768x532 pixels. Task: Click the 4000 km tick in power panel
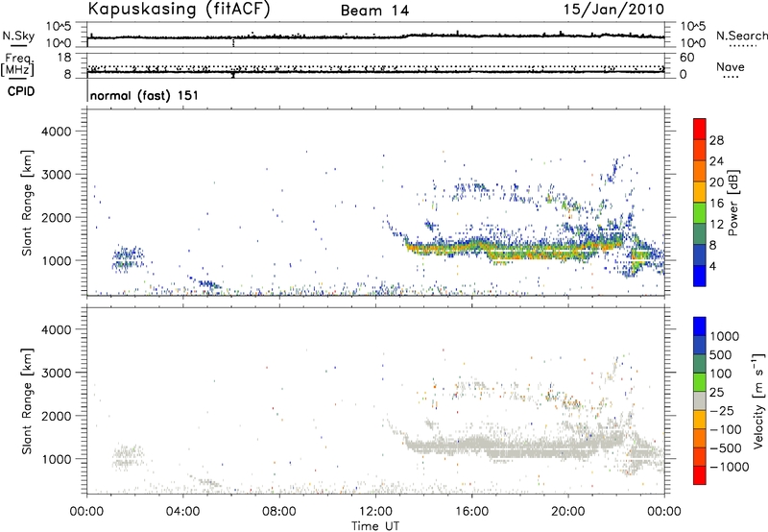(x=57, y=132)
